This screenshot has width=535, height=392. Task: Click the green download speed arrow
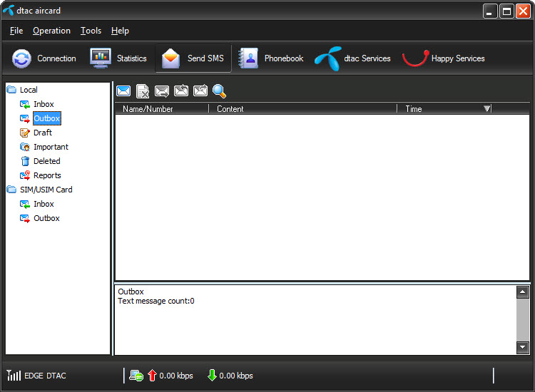point(212,376)
